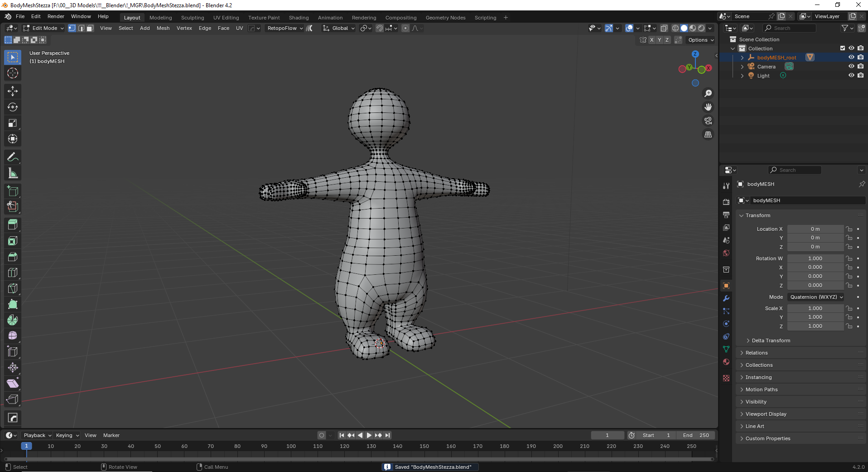The height and width of the screenshot is (472, 868).
Task: Toggle camera view in the viewport
Action: (x=708, y=121)
